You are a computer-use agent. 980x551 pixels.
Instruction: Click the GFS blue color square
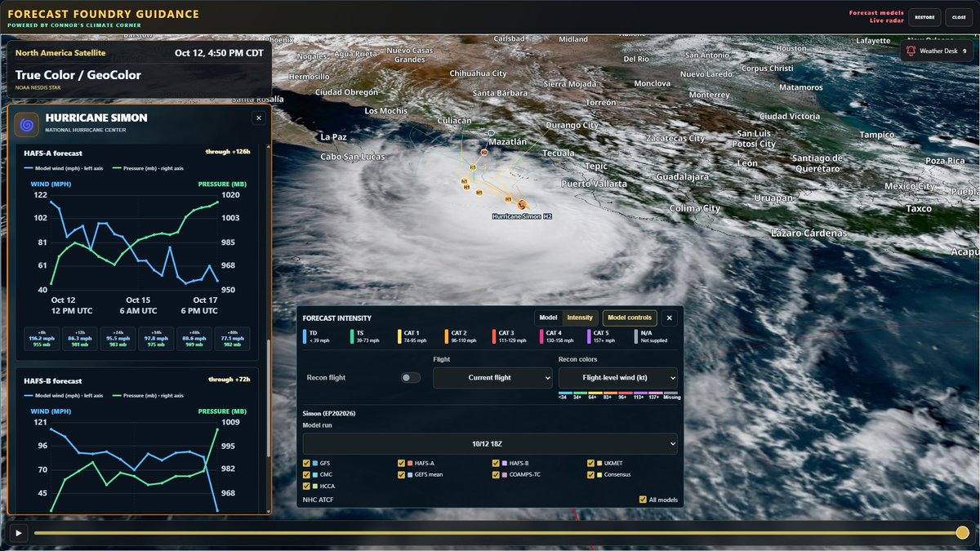click(316, 463)
